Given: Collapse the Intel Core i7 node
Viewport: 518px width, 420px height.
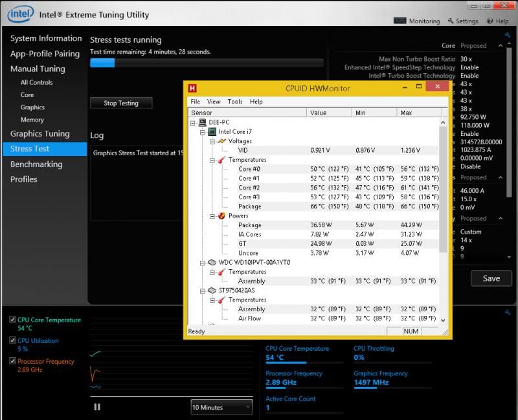Looking at the screenshot, I should click(203, 133).
